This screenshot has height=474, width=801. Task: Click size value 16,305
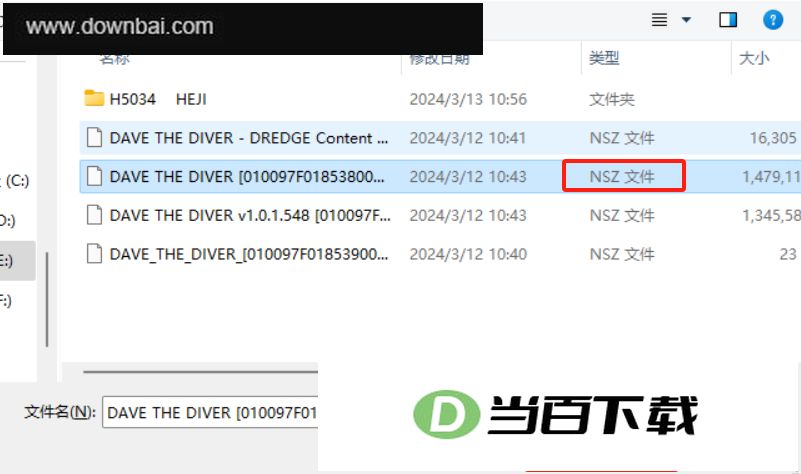pyautogui.click(x=773, y=138)
